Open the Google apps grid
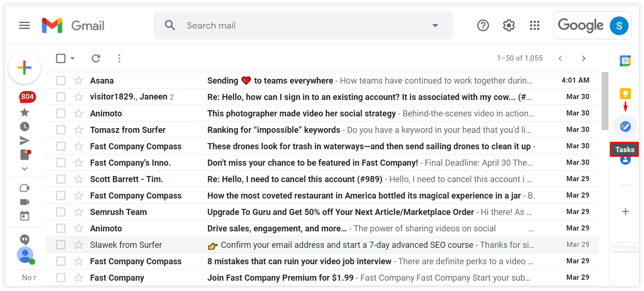The width and height of the screenshot is (644, 291). [535, 25]
